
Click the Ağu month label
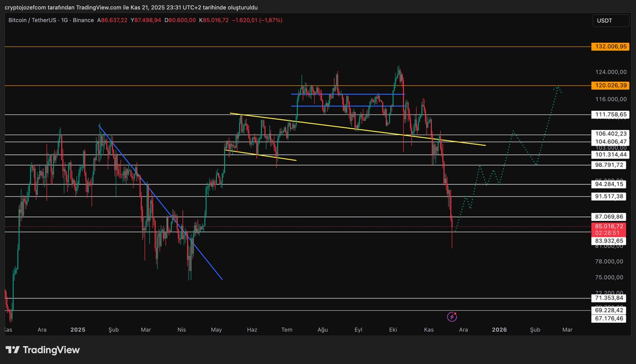323,330
